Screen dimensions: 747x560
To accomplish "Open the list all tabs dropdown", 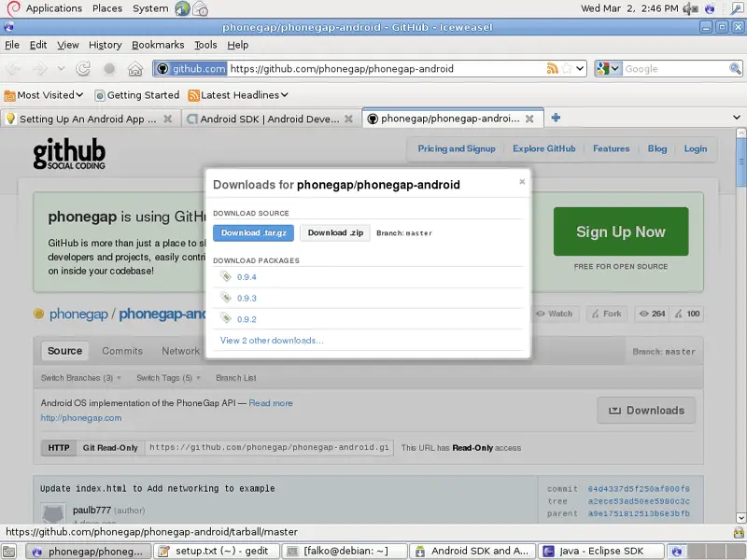I will 737,118.
